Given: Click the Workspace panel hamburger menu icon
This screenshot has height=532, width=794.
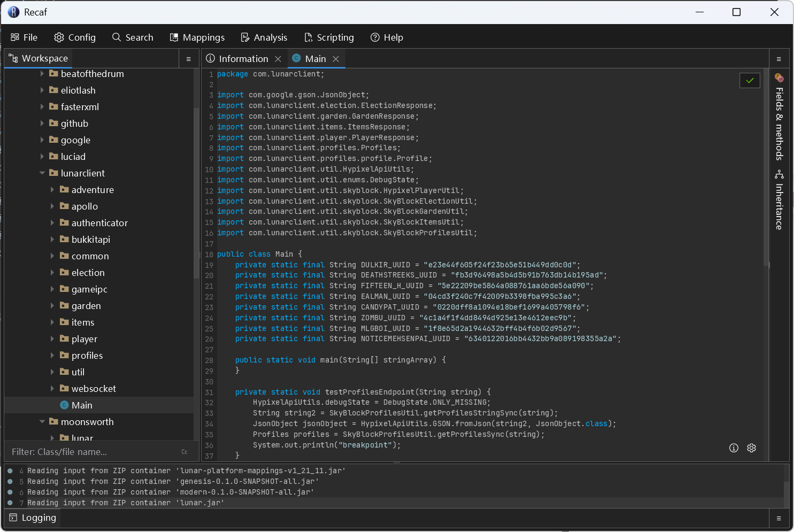Looking at the screenshot, I should 188,59.
